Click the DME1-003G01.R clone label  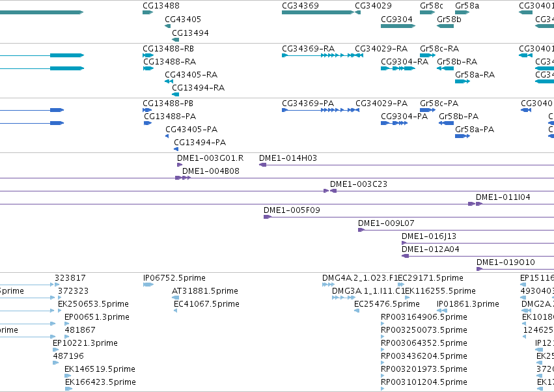click(x=210, y=158)
